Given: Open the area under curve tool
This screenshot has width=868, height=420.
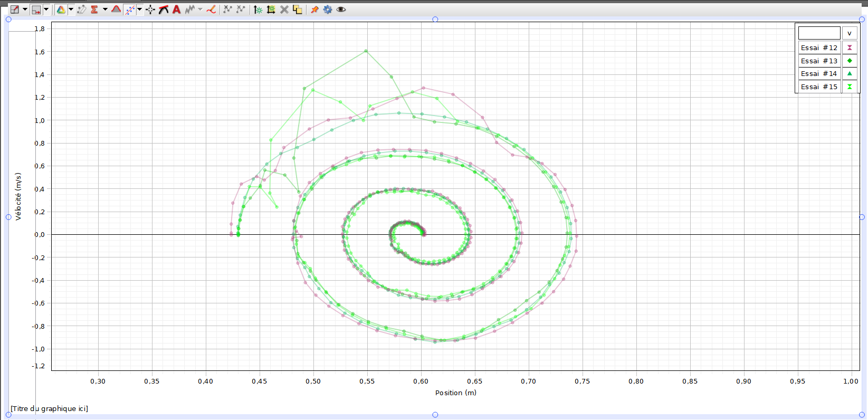Looking at the screenshot, I should click(x=116, y=9).
